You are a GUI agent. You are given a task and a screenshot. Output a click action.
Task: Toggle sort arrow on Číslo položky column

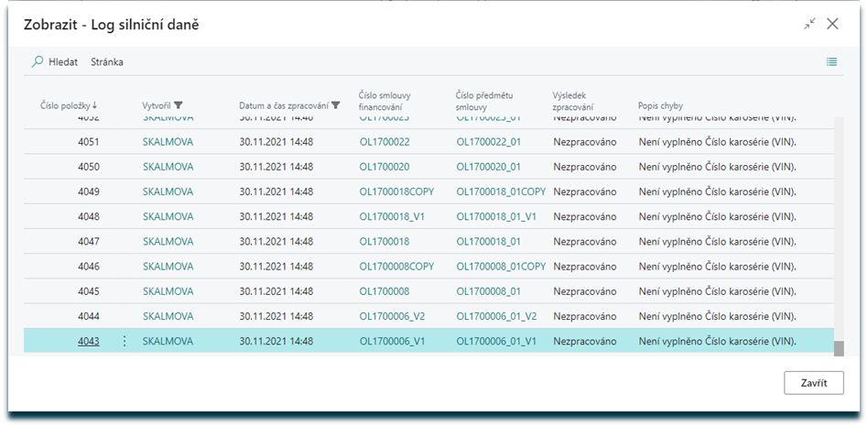coord(95,105)
